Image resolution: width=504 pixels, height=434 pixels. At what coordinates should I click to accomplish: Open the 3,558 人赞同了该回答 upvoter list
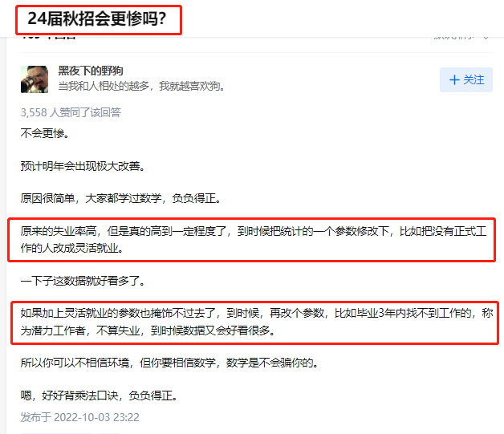[x=71, y=112]
